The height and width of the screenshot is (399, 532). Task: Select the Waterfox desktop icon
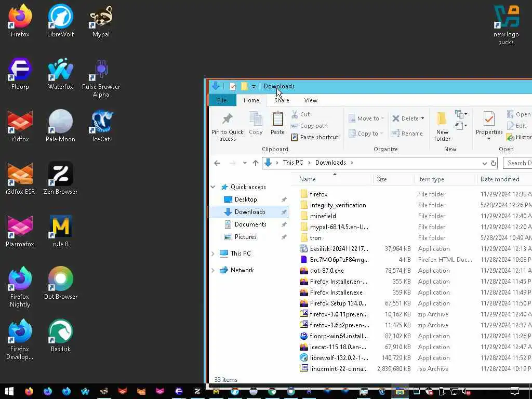pos(60,73)
